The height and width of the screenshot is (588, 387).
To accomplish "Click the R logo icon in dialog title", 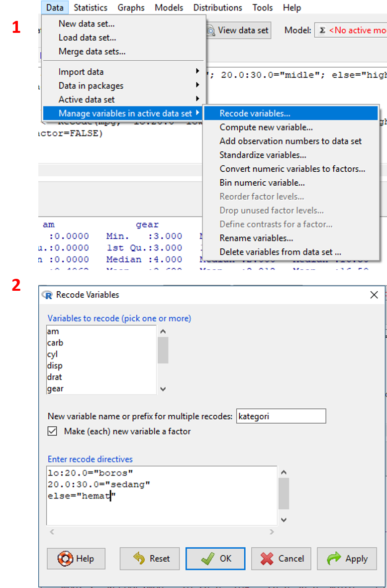I will tap(48, 295).
